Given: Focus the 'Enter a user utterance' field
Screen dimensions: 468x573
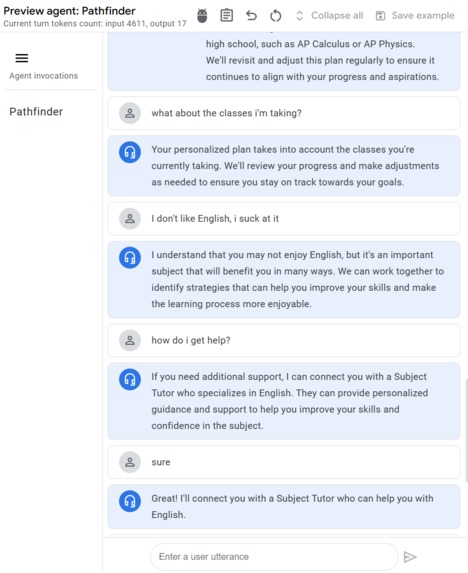Looking at the screenshot, I should point(274,557).
